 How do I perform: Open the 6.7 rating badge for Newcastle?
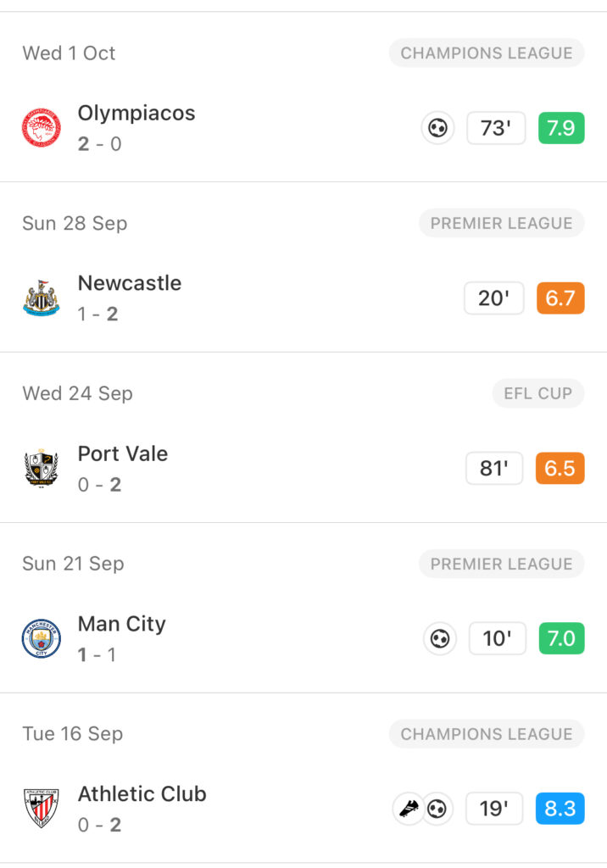[560, 298]
